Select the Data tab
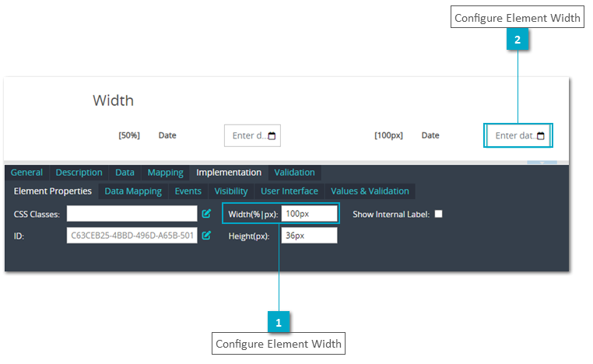 [125, 173]
